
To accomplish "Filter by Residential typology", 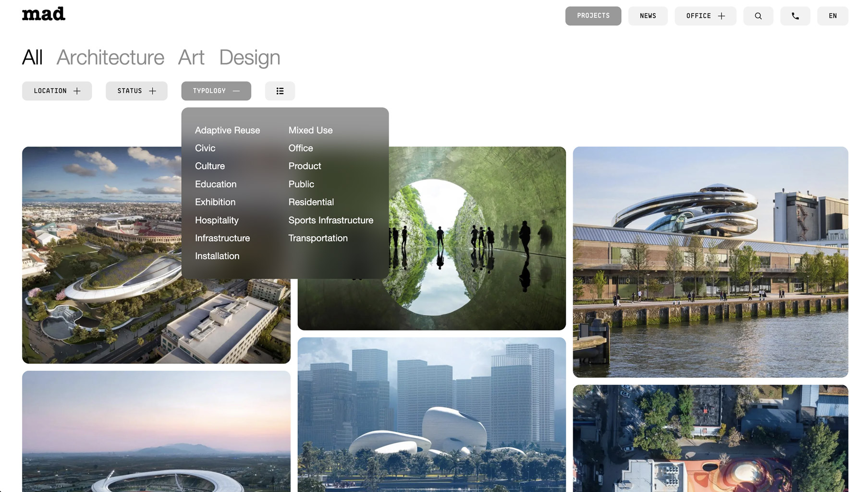I will click(x=311, y=202).
